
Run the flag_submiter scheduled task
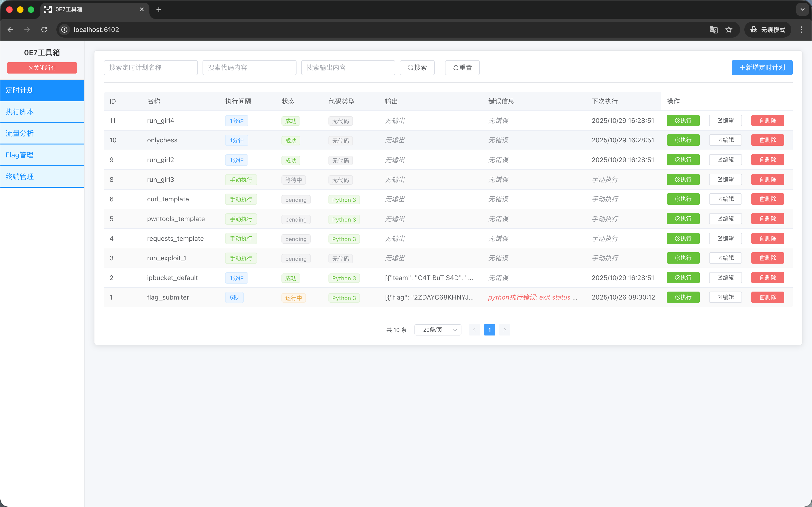[x=683, y=297]
